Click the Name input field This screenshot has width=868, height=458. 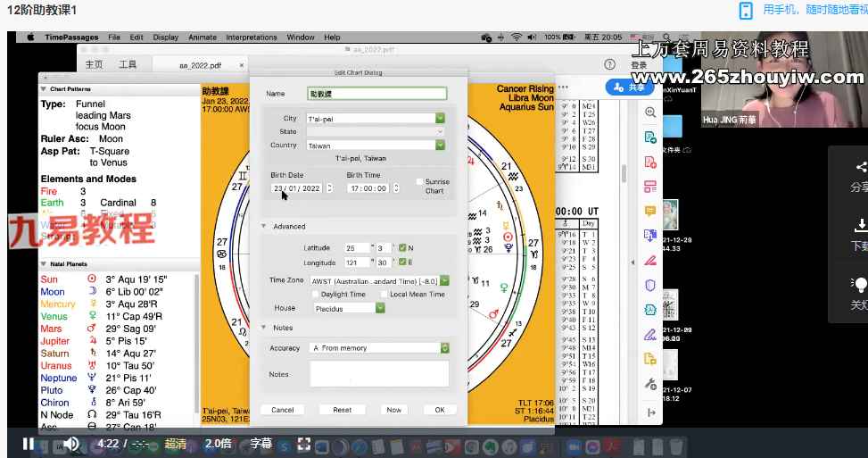coord(377,94)
